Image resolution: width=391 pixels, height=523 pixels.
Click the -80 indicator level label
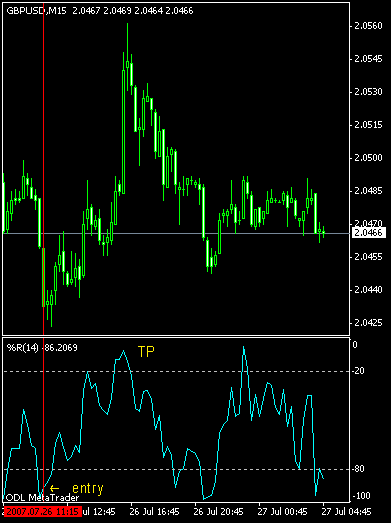[x=358, y=469]
